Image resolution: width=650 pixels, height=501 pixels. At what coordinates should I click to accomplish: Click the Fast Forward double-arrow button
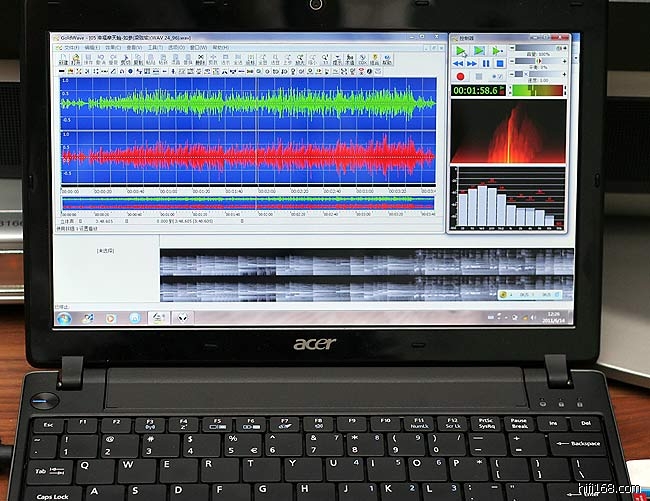[473, 63]
